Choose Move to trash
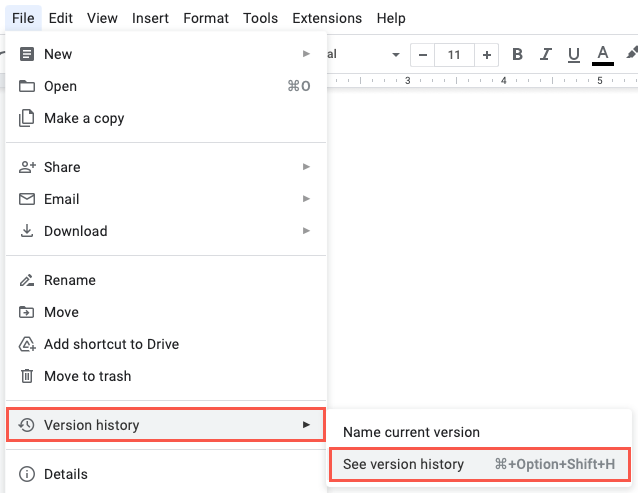 pyautogui.click(x=166, y=376)
